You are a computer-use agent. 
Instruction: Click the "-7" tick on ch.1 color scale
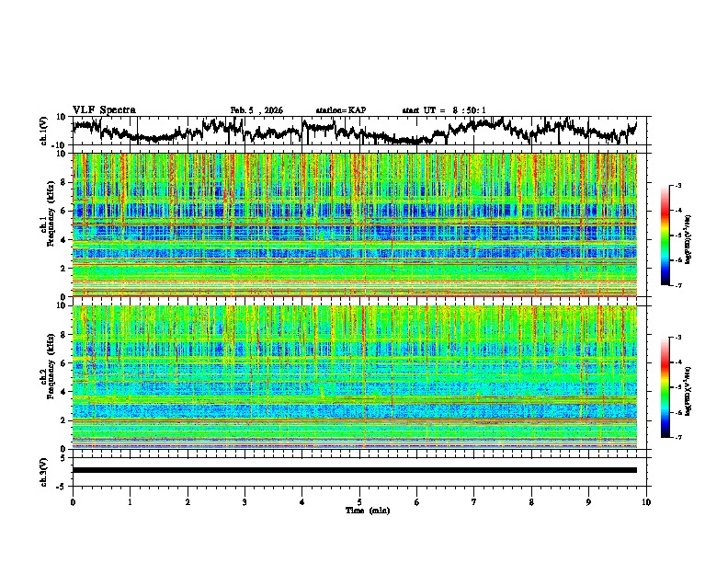point(677,286)
